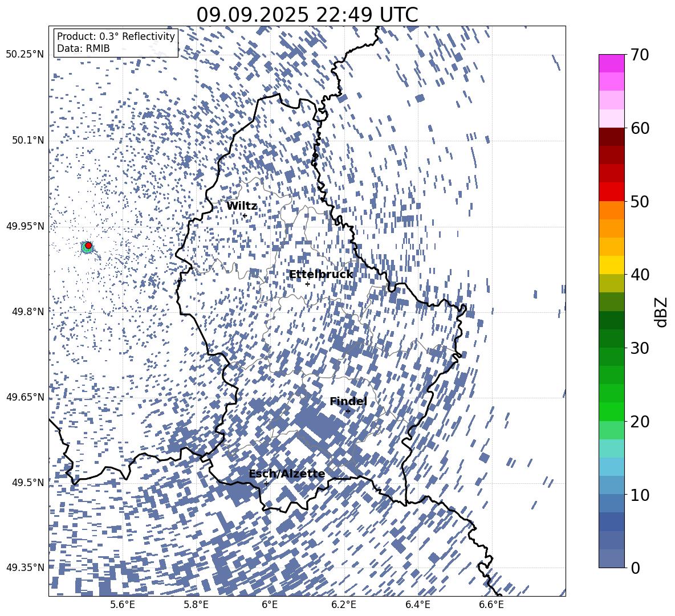Click the colorbar label 70
The height and width of the screenshot is (616, 675).
point(640,55)
